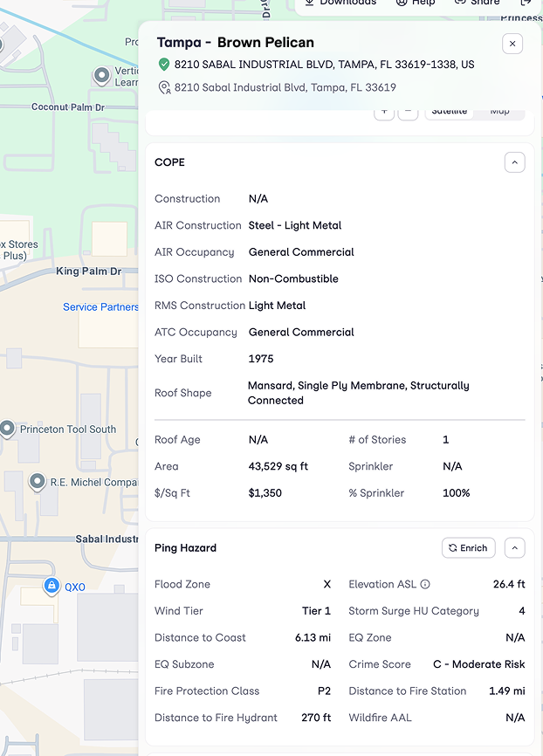The width and height of the screenshot is (543, 756).
Task: Click the QXO blue map pin
Action: 52,585
